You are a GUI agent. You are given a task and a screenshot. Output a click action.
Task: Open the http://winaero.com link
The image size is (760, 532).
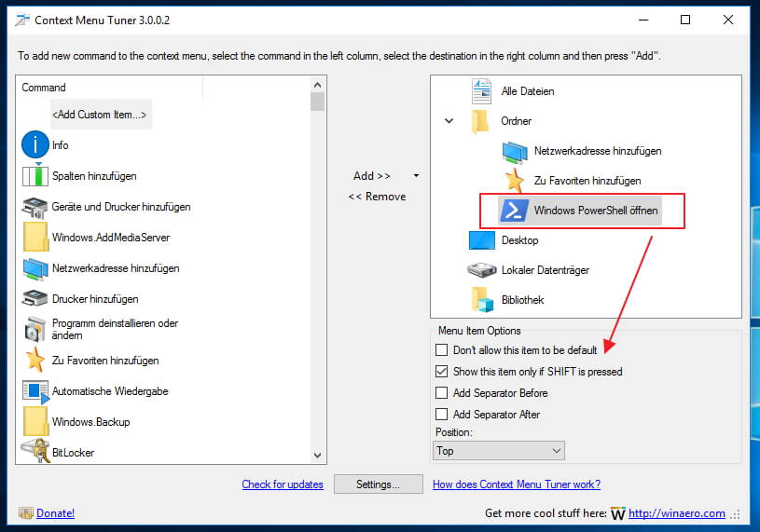pos(677,513)
